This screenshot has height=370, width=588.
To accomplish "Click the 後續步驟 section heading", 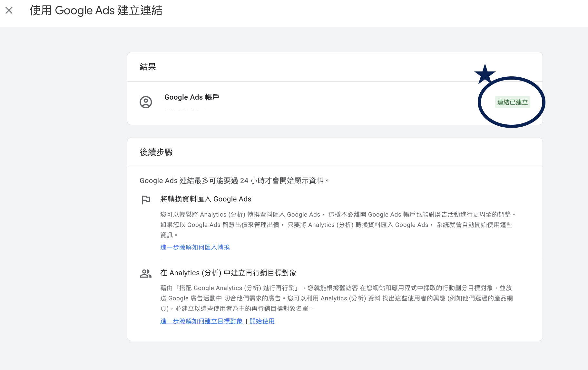I will pyautogui.click(x=156, y=152).
